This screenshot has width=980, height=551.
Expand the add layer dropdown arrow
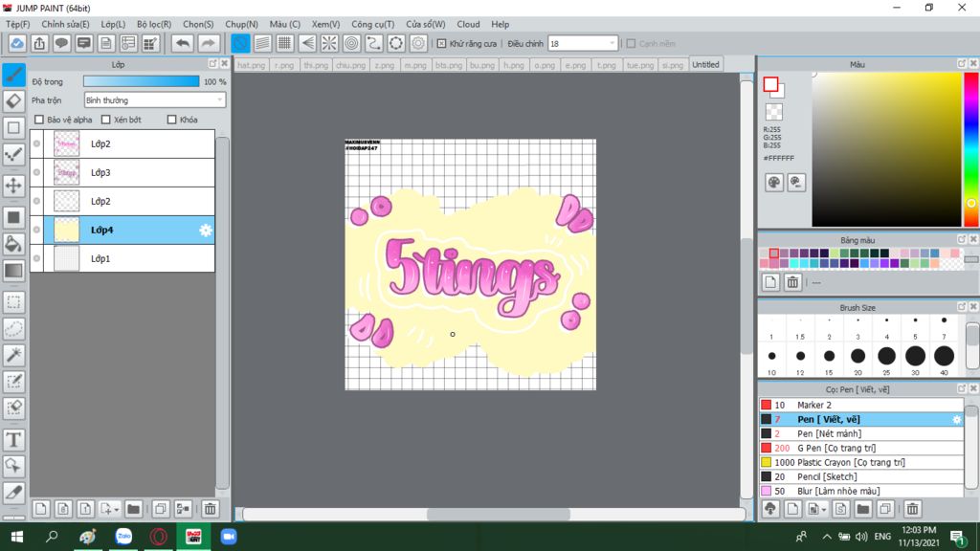pos(116,510)
